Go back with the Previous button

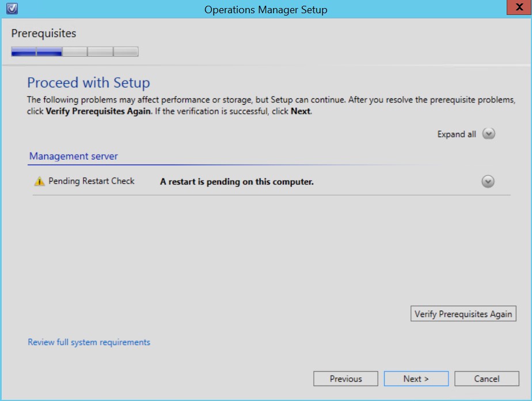click(x=345, y=379)
